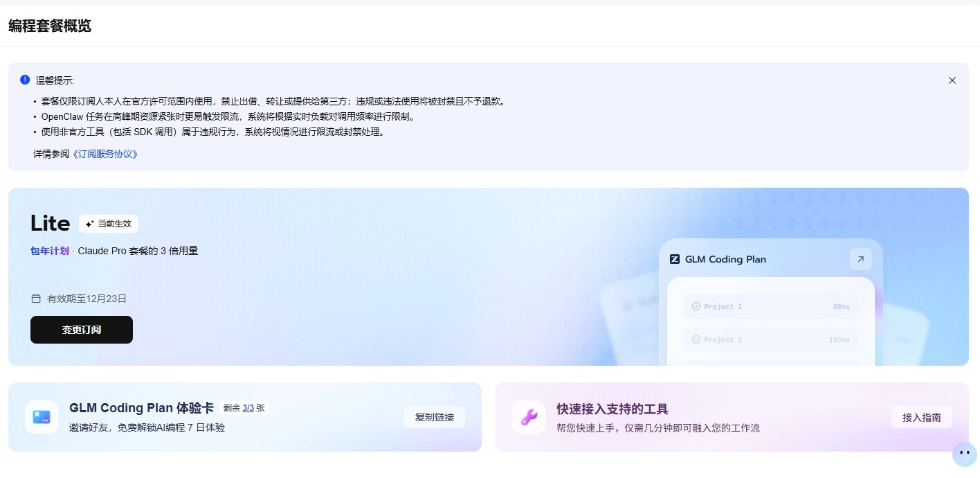The height and width of the screenshot is (478, 980).
Task: Click the calendar icon beside 有效期至12月23日
Action: tap(36, 299)
